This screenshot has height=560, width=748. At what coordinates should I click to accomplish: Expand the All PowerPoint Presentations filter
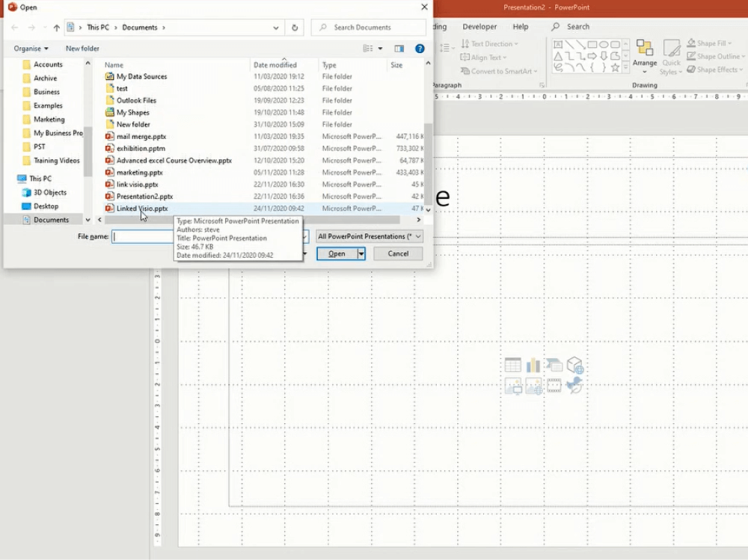(370, 236)
